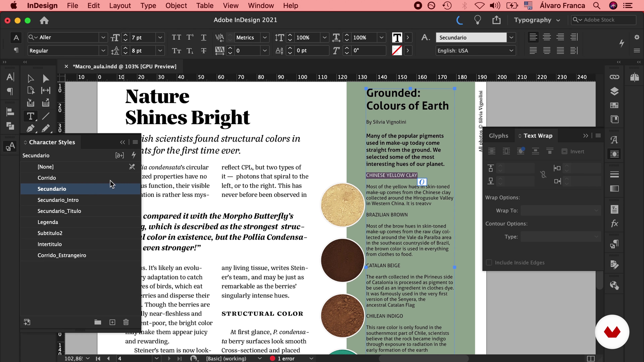644x362 pixels.
Task: Enable Include Inside Edges checkbox
Action: [x=489, y=263]
